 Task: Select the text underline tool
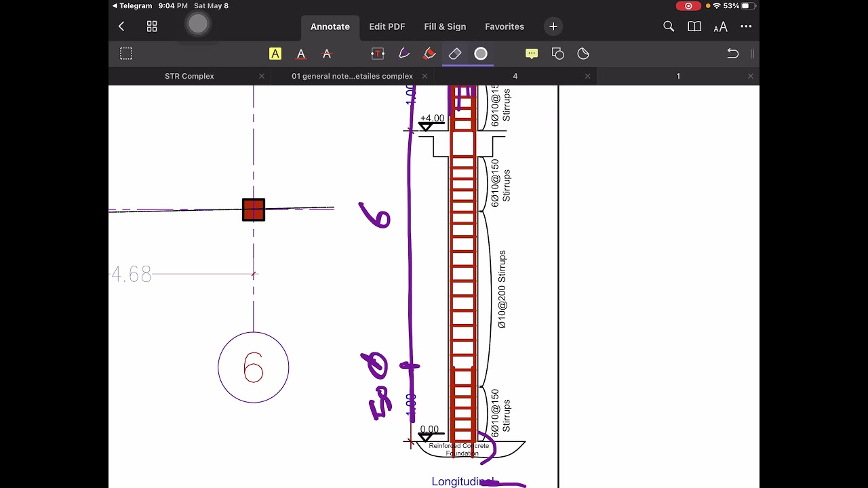pyautogui.click(x=301, y=54)
